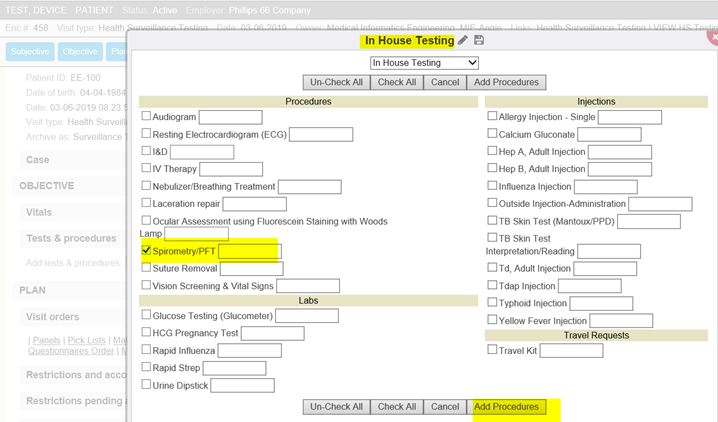Check the Travel Kit checkbox
The image size is (718, 422).
[x=492, y=350]
